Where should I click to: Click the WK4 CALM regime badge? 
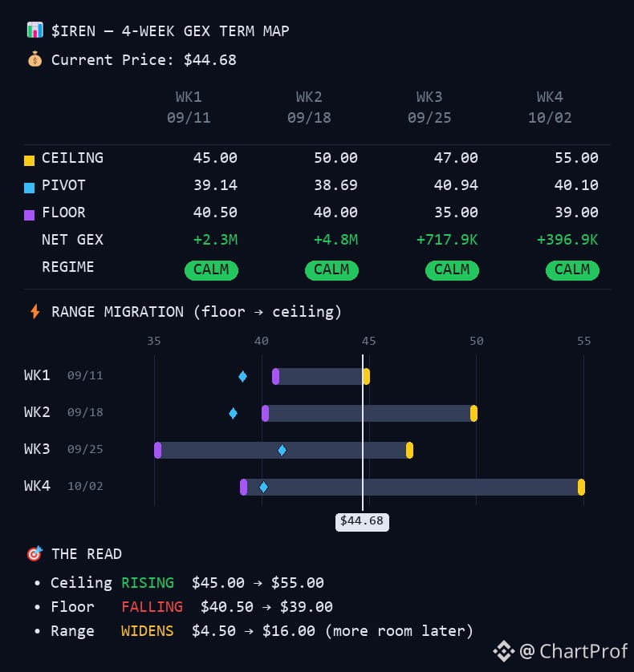tap(572, 270)
